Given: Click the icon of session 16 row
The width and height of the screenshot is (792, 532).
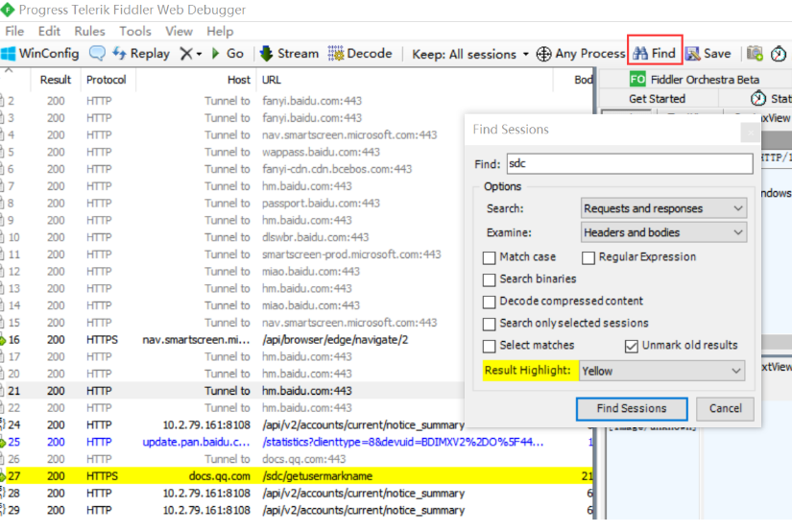Looking at the screenshot, I should point(3,341).
